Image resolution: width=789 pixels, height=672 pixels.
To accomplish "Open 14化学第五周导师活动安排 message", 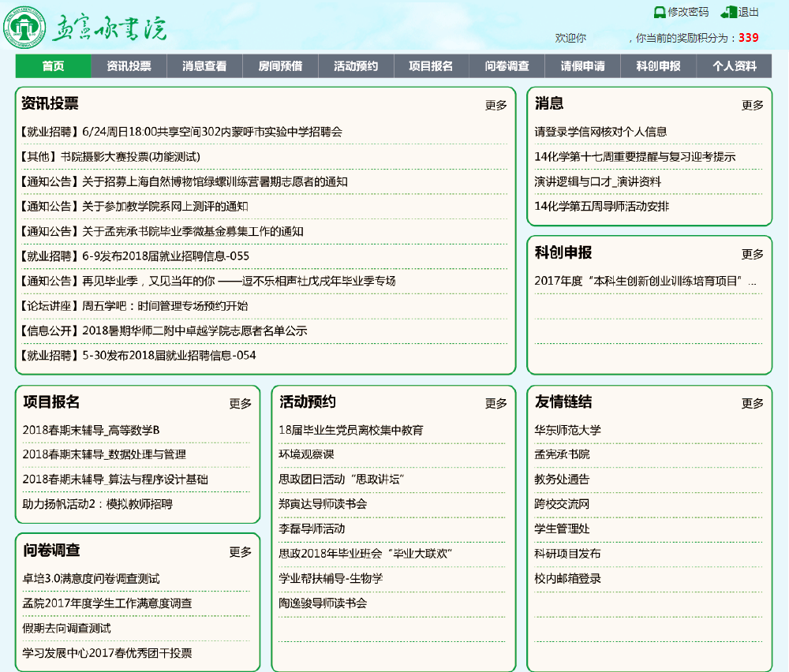I will 602,206.
